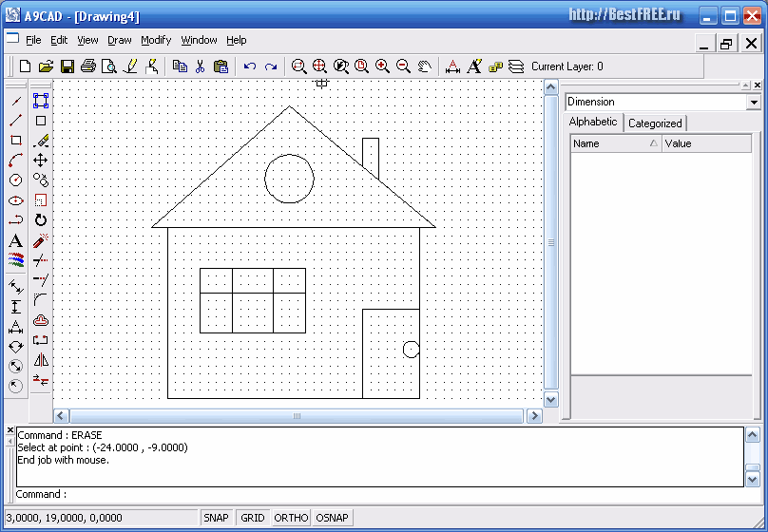Select the Erase tool

41,141
